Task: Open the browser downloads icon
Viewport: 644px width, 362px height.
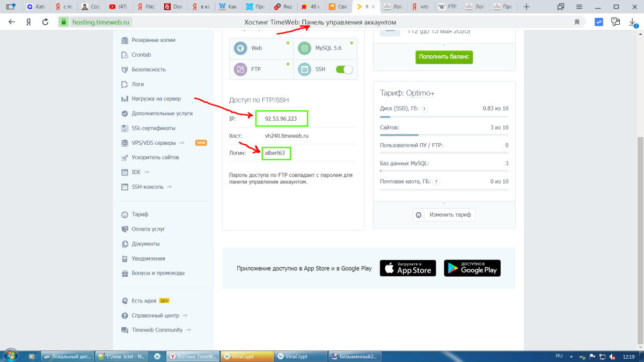Action: (x=633, y=23)
